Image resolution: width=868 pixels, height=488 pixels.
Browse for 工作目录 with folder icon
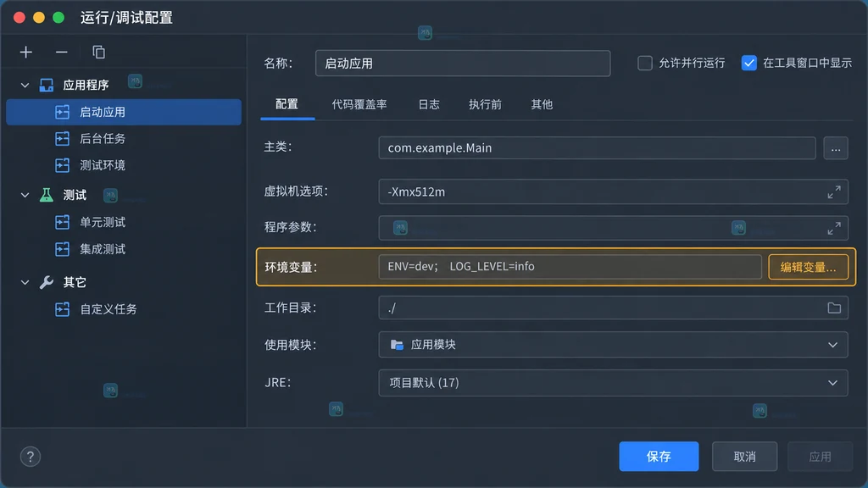coord(834,308)
